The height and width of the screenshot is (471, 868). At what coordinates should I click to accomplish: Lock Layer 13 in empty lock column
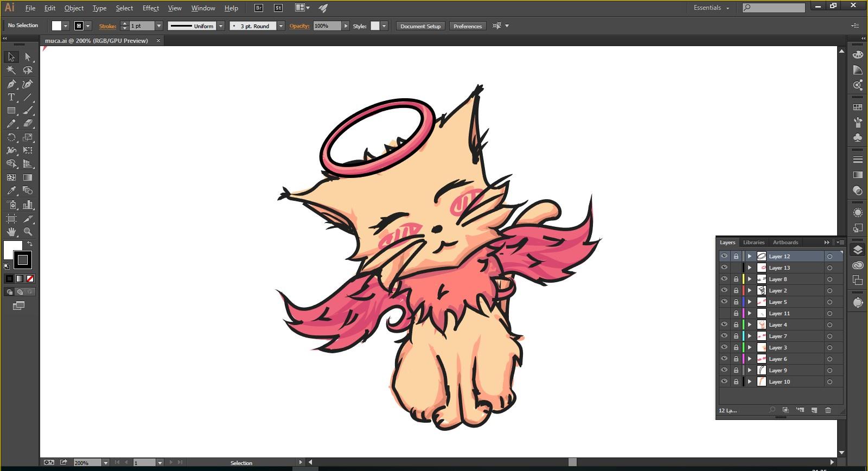pos(736,268)
